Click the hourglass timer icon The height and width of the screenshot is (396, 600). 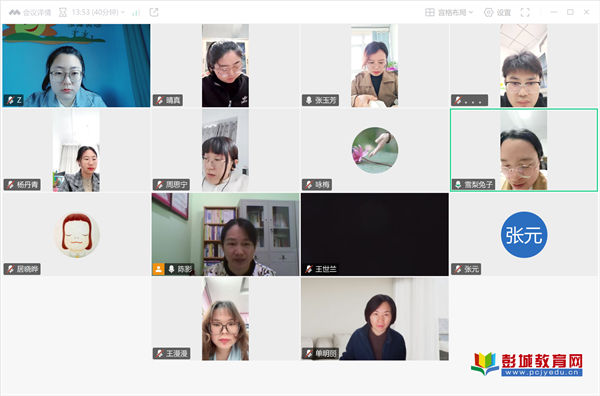(x=63, y=13)
